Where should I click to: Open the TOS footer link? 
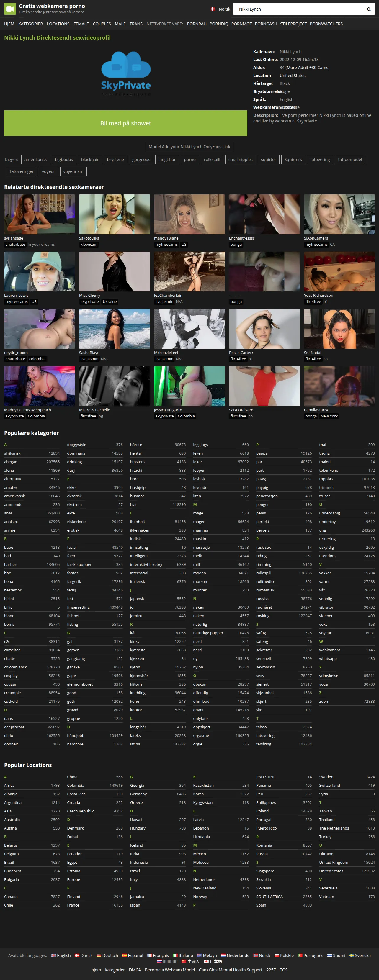(x=284, y=970)
